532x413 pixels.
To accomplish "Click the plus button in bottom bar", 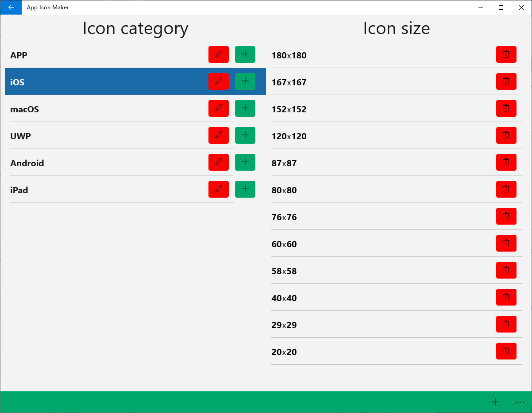I will click(495, 402).
